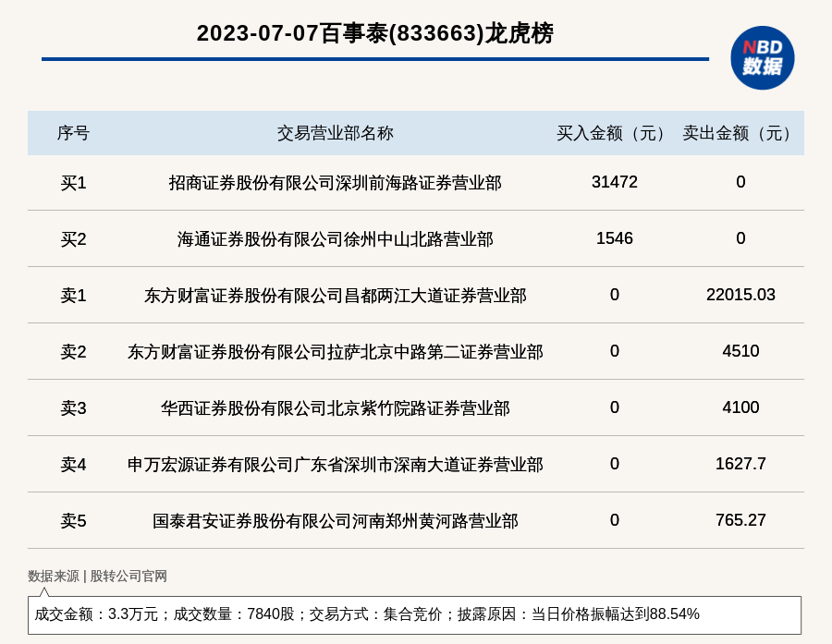Screen dimensions: 832x644
Task: Select the sell amount 4100
Action: pos(740,407)
